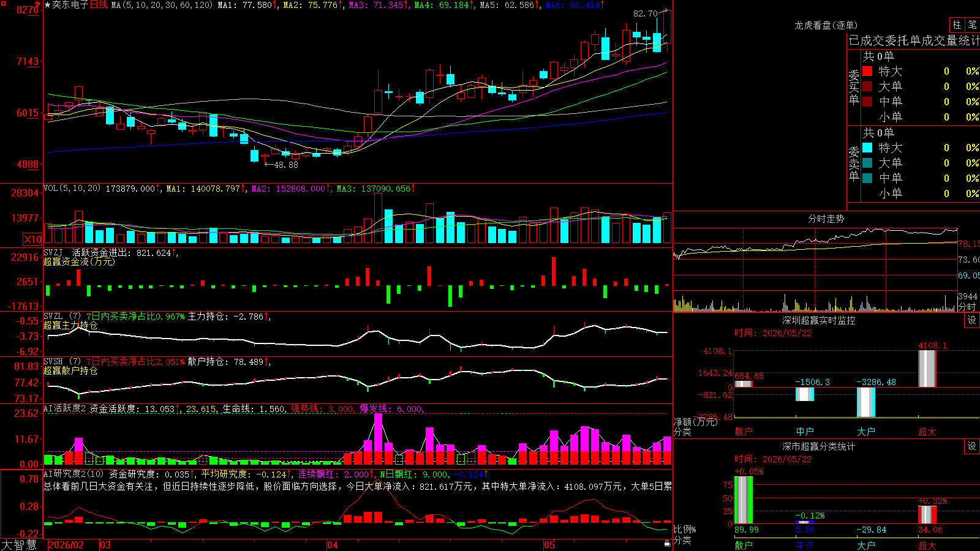Screen dimensions: 980x551
Task: Click the 散户 label in 深圳超赢实时监控
Action: click(x=744, y=432)
